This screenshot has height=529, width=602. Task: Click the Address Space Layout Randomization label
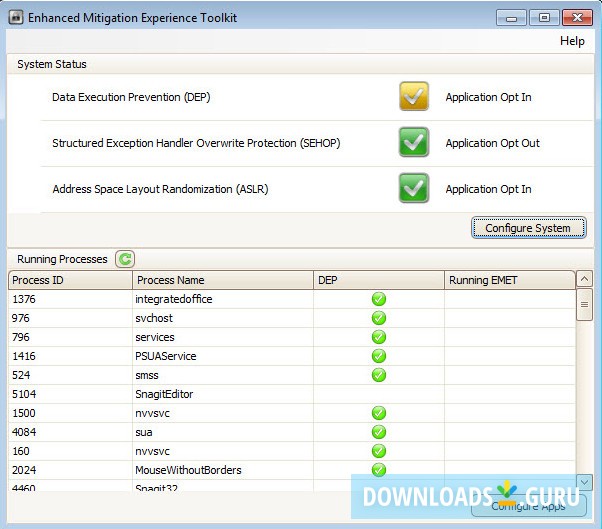pyautogui.click(x=160, y=189)
